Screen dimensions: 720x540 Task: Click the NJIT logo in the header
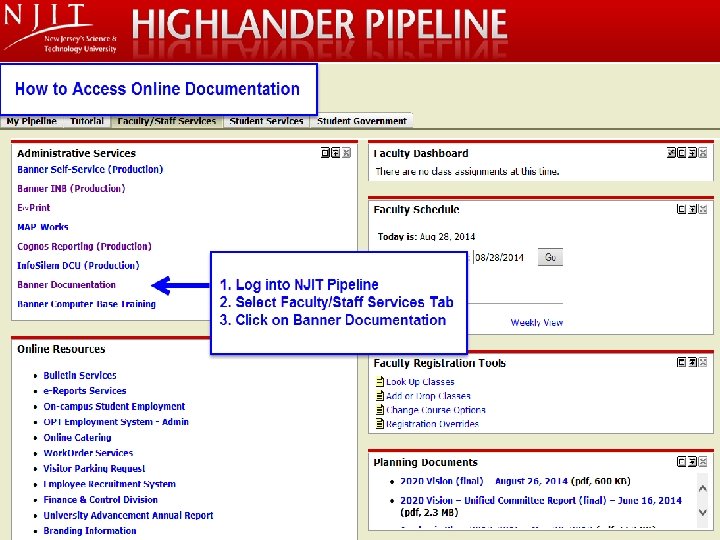click(x=60, y=28)
